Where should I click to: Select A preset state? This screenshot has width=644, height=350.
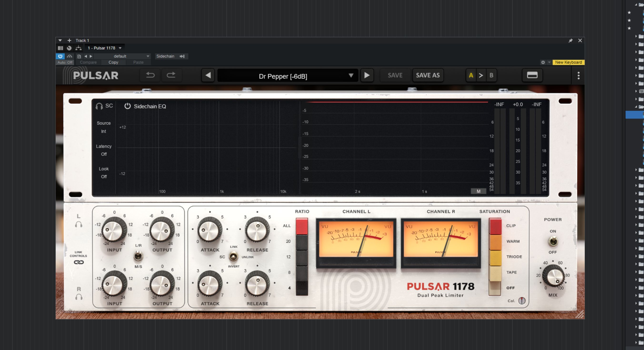click(x=471, y=75)
